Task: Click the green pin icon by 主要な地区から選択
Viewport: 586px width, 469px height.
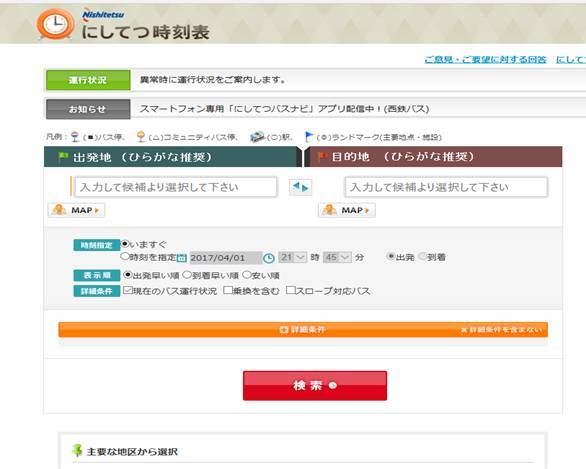Action: 77,450
